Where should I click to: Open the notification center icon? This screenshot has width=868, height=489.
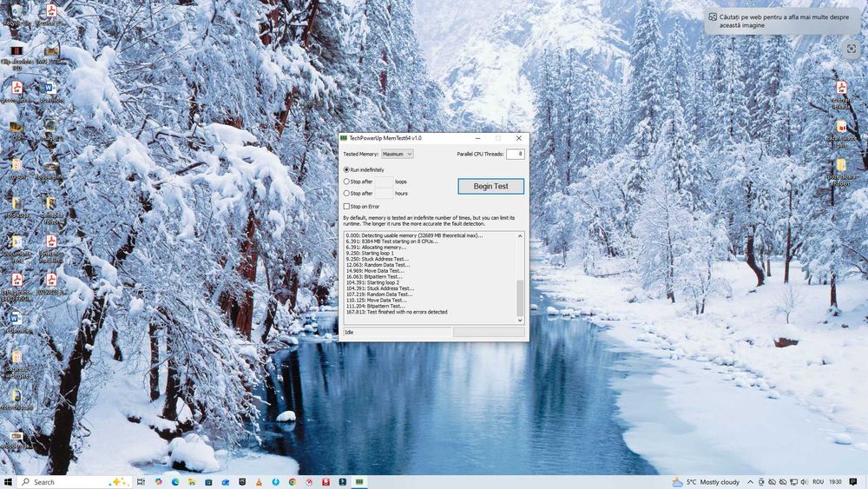(853, 482)
